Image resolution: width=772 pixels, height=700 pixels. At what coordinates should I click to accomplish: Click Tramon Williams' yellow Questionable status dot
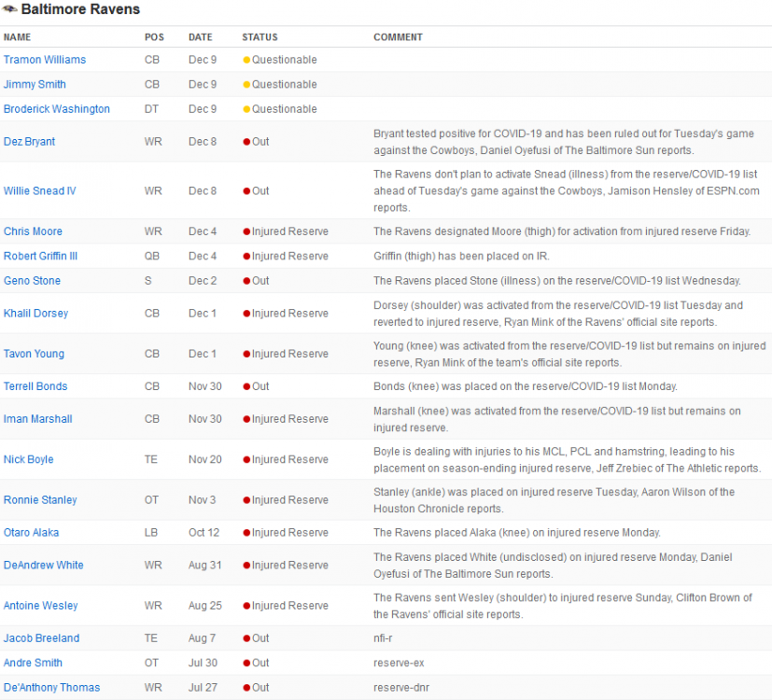246,60
